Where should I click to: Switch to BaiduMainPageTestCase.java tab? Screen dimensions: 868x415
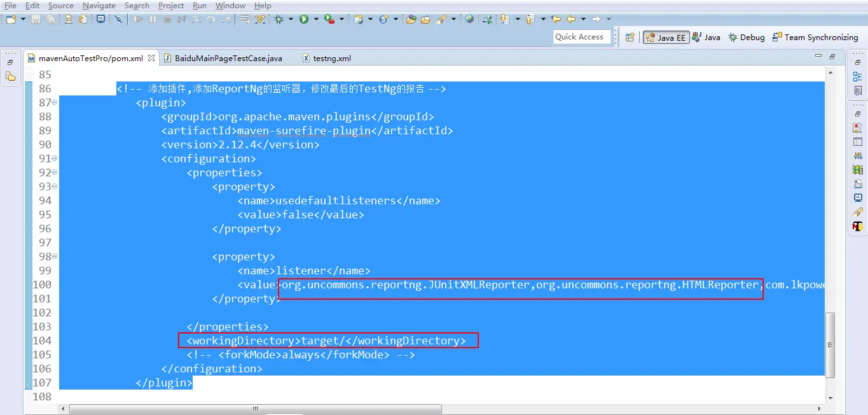pyautogui.click(x=223, y=58)
